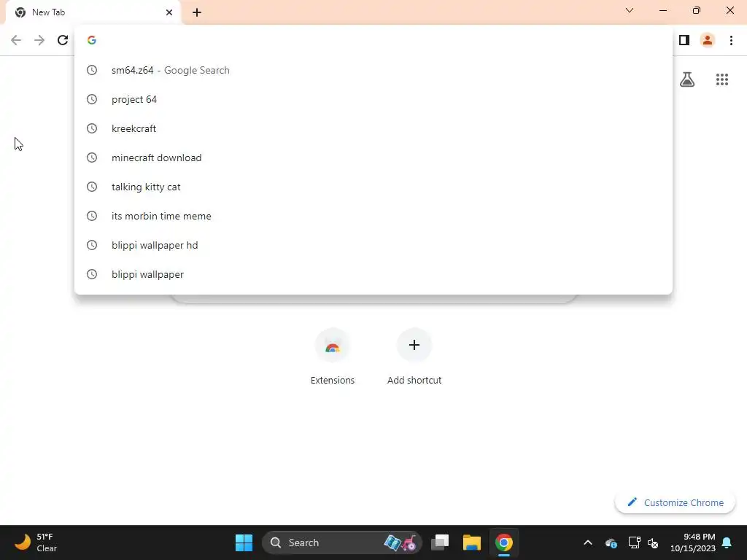Click the browser back arrow
Image resolution: width=747 pixels, height=560 pixels.
(16, 40)
